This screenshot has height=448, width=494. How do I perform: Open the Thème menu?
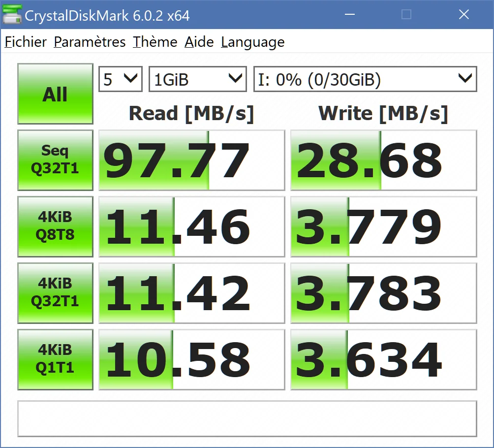pyautogui.click(x=155, y=42)
